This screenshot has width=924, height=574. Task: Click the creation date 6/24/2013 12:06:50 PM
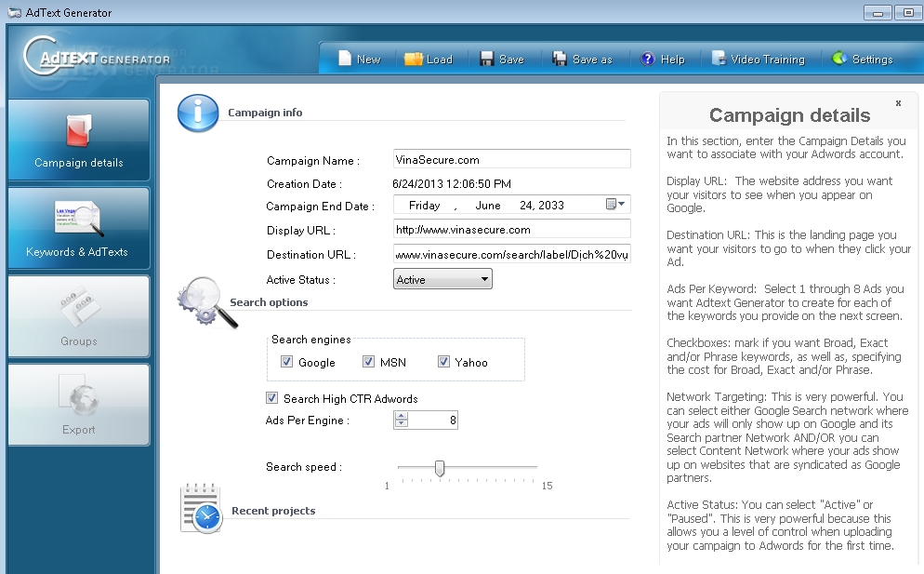(x=452, y=183)
